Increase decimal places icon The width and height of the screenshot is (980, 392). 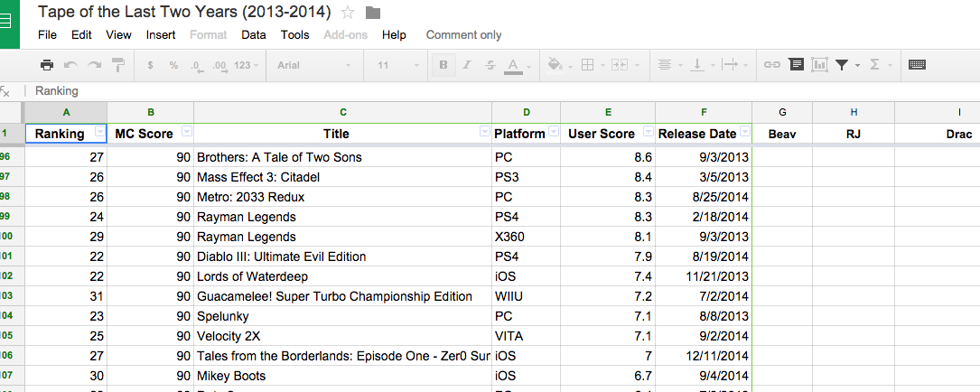pos(219,66)
